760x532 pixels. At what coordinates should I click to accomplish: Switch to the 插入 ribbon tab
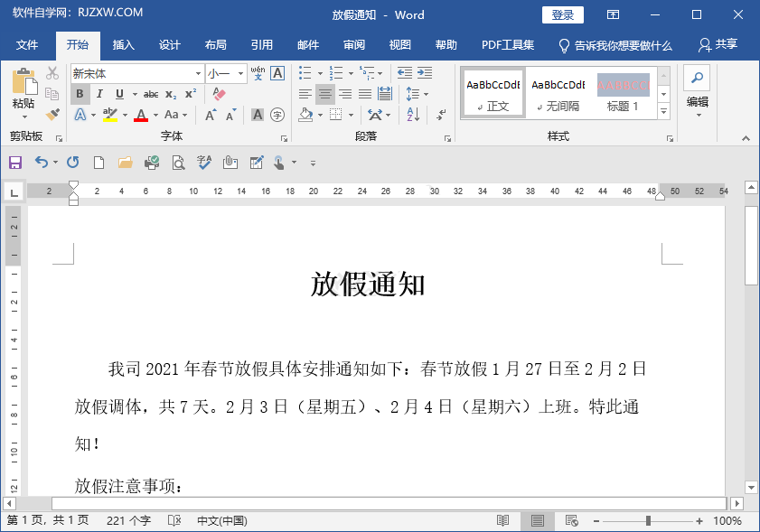pos(123,44)
